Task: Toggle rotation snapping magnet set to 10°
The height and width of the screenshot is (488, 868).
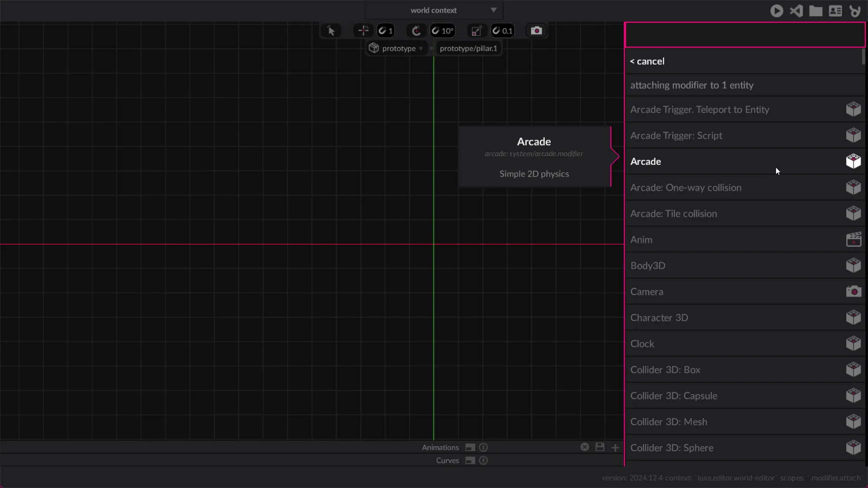Action: 442,31
